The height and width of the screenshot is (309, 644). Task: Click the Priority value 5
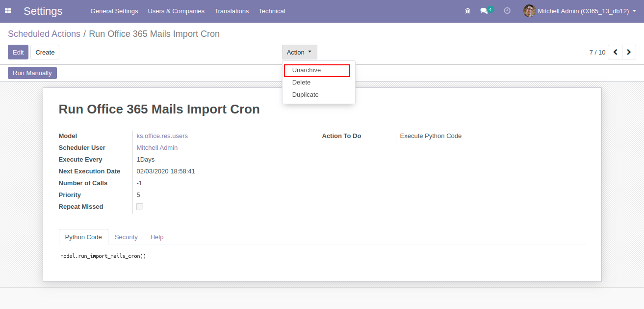(138, 195)
